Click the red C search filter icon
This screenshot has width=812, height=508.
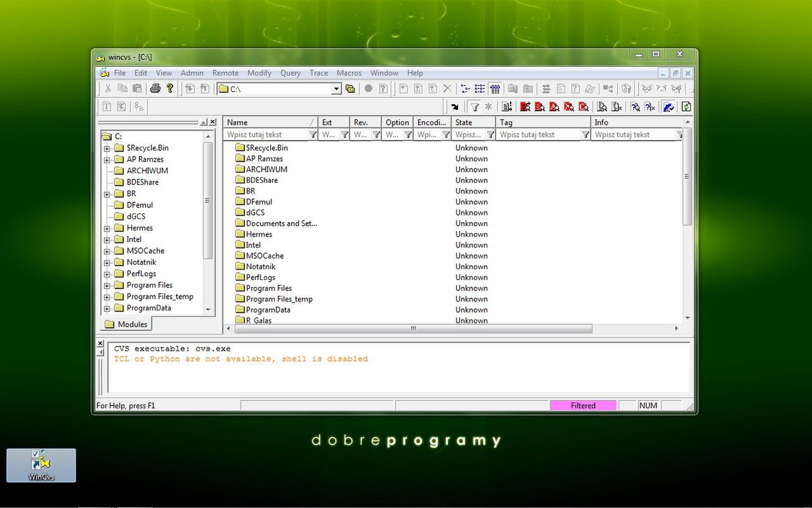[x=583, y=107]
